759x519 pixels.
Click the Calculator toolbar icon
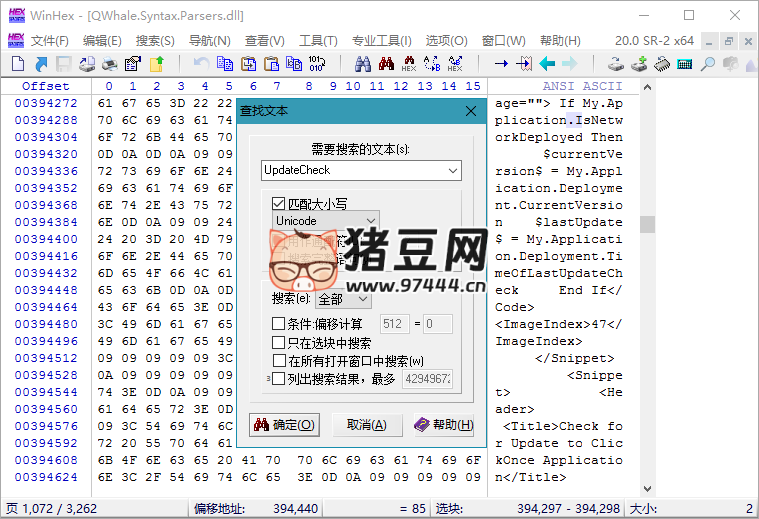tap(684, 63)
